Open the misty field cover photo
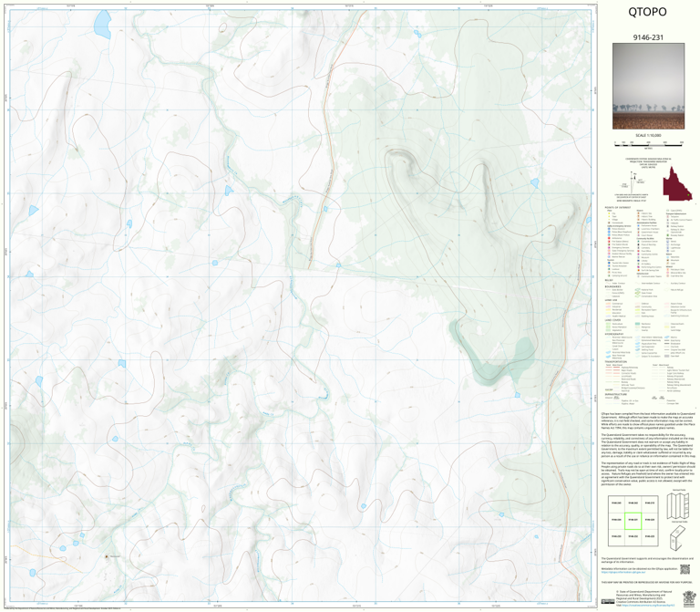This screenshot has height=612, width=700. (x=648, y=86)
